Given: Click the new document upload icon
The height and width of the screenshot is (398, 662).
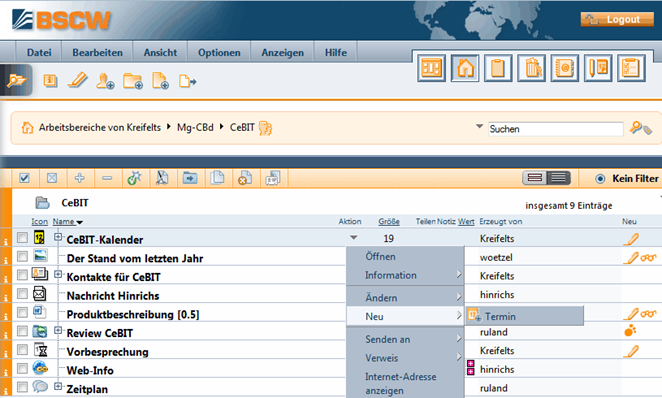Looking at the screenshot, I should (160, 81).
